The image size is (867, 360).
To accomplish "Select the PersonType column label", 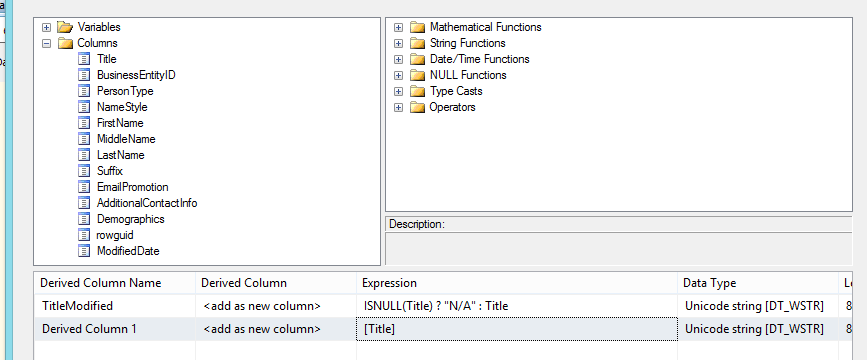I will 125,91.
